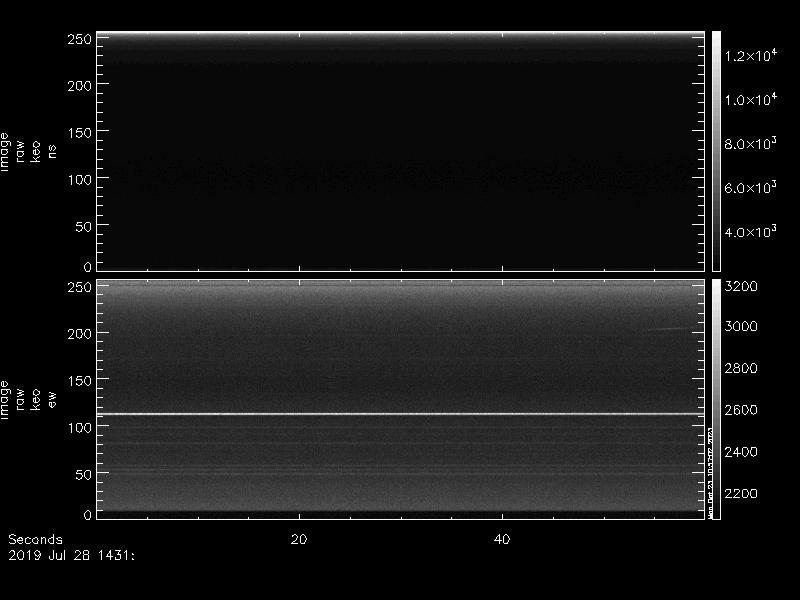This screenshot has width=800, height=600.
Task: Click tick label 0 on ns keogram
Action: pyautogui.click(x=88, y=267)
